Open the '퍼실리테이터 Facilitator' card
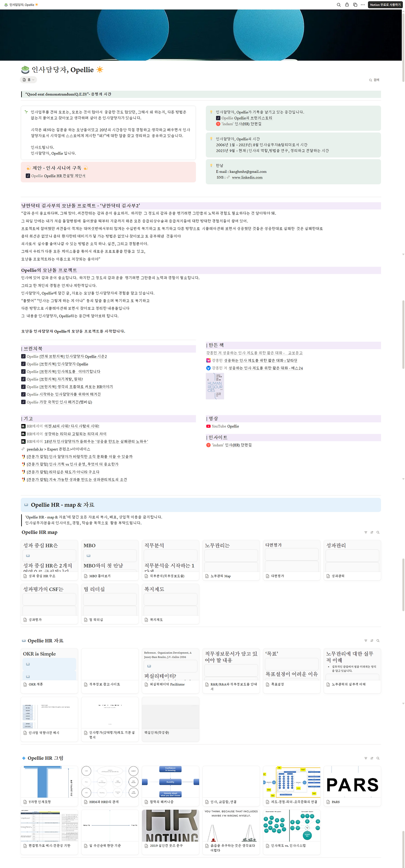Image resolution: width=405 pixels, height=868 pixels. tap(170, 670)
